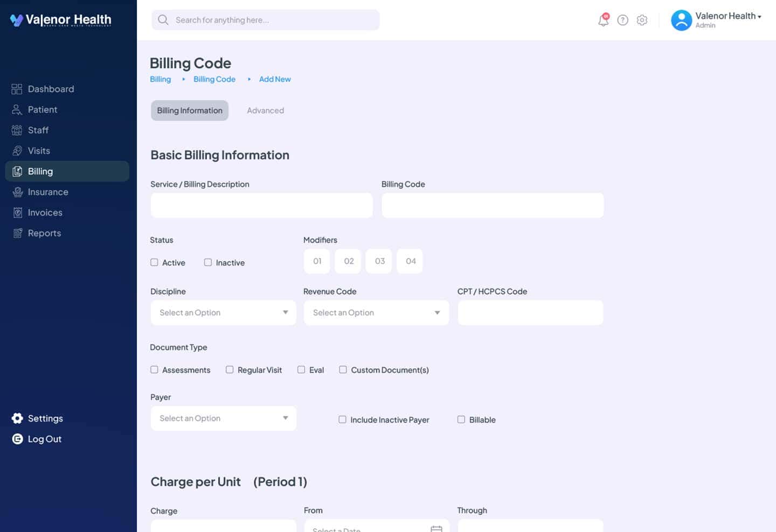Enable Custom Document(s) checkbox
776x532 pixels.
(343, 369)
